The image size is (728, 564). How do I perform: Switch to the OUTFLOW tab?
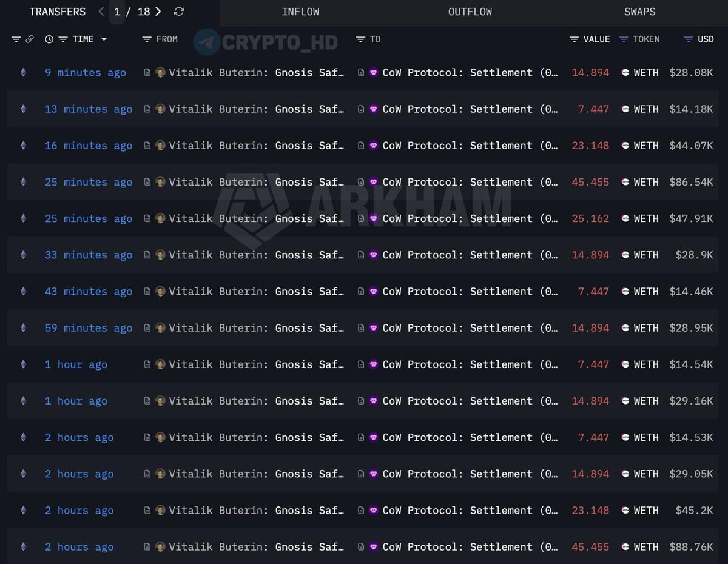[470, 12]
